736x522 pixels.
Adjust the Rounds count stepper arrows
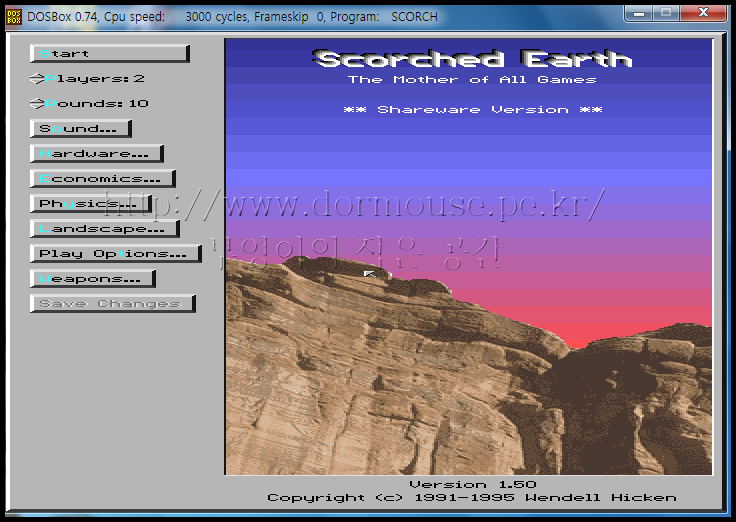(37, 104)
